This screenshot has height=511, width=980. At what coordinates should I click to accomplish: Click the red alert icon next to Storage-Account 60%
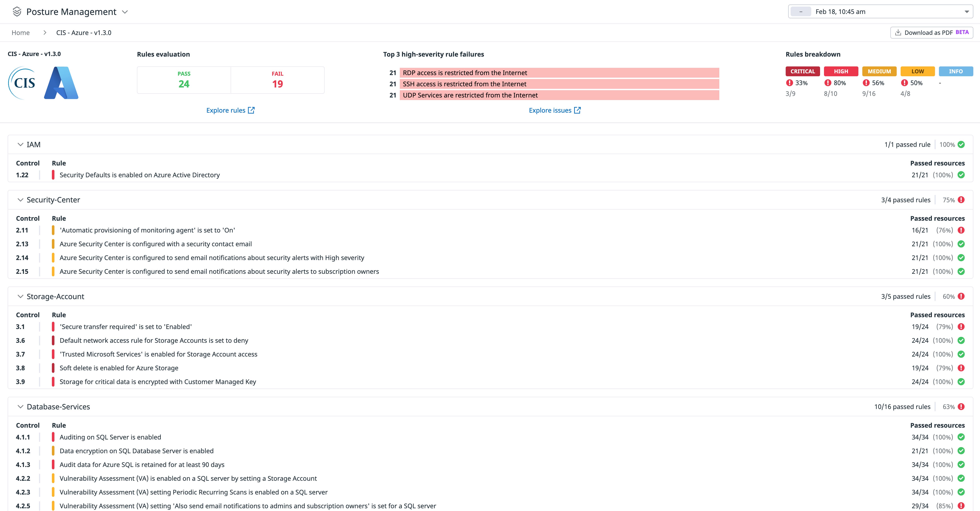[961, 296]
